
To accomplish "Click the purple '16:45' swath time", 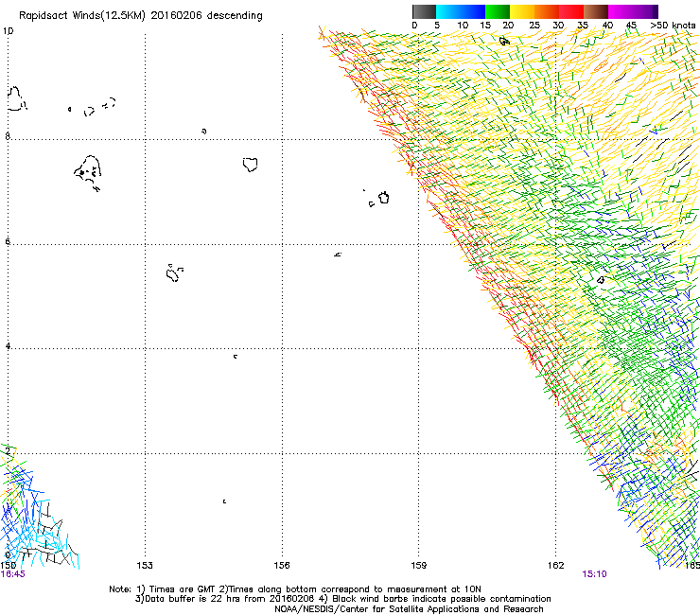I will pos(13,574).
